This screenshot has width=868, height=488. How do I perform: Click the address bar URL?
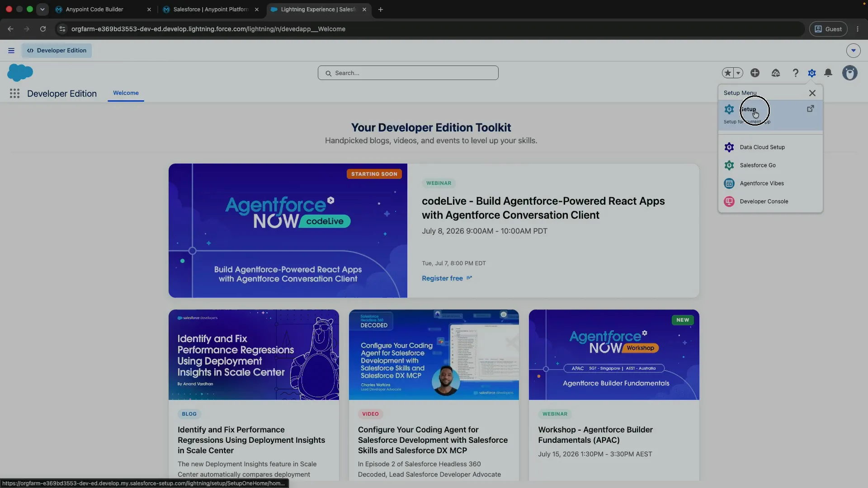pyautogui.click(x=208, y=29)
